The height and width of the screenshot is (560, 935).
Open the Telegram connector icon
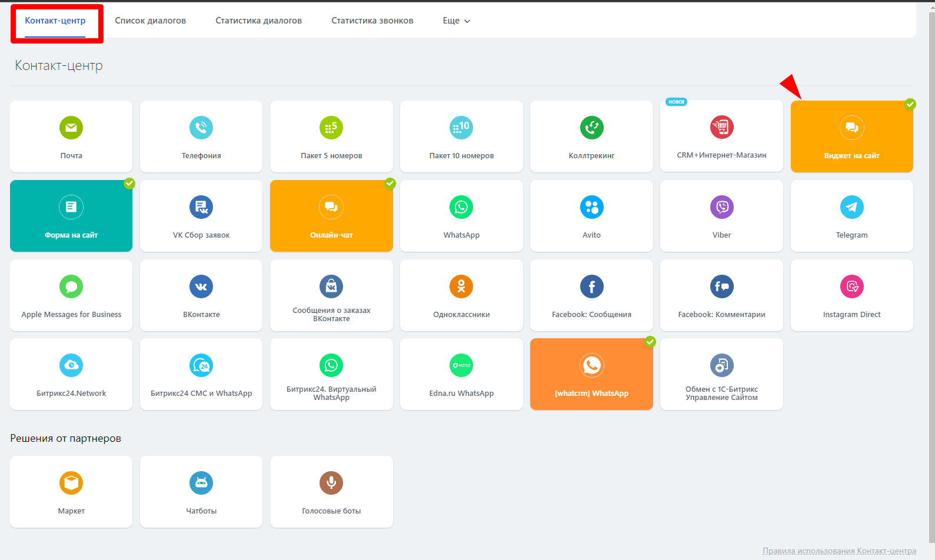tap(851, 207)
